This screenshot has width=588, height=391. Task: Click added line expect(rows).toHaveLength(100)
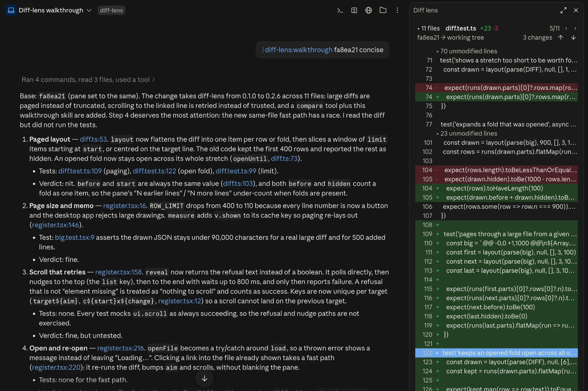pos(497,188)
